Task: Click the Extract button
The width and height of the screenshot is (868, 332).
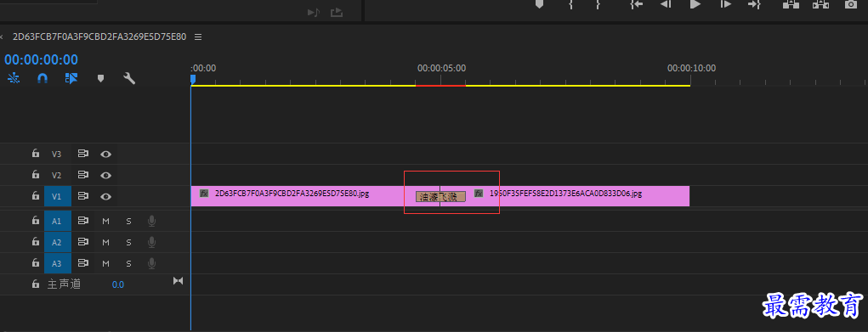Action: click(x=821, y=4)
